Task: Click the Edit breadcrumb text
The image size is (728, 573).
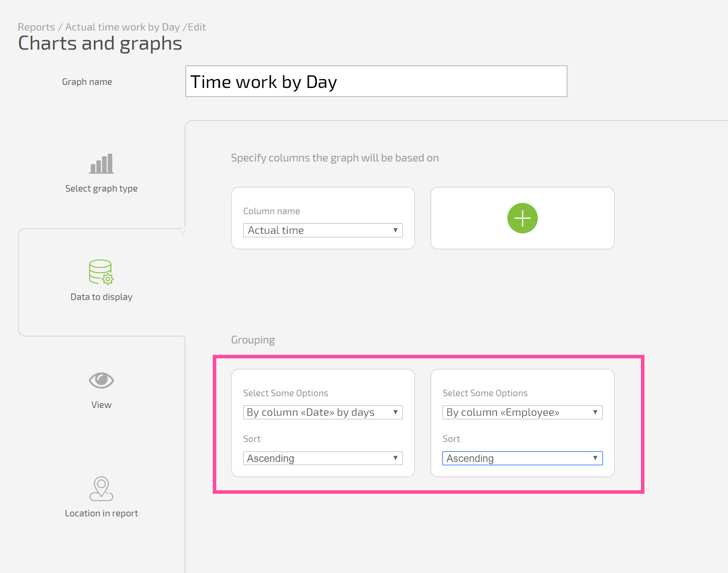Action: [197, 27]
